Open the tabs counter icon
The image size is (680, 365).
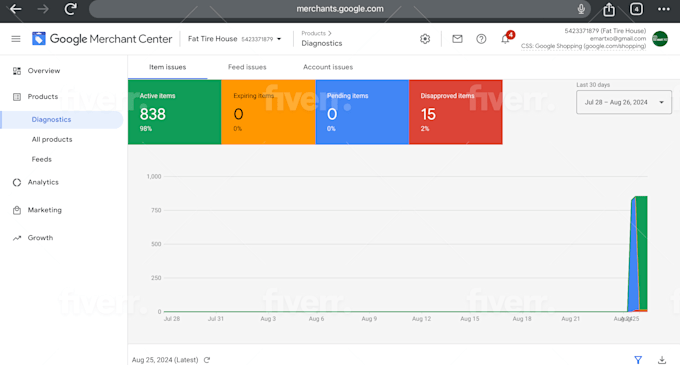point(636,9)
